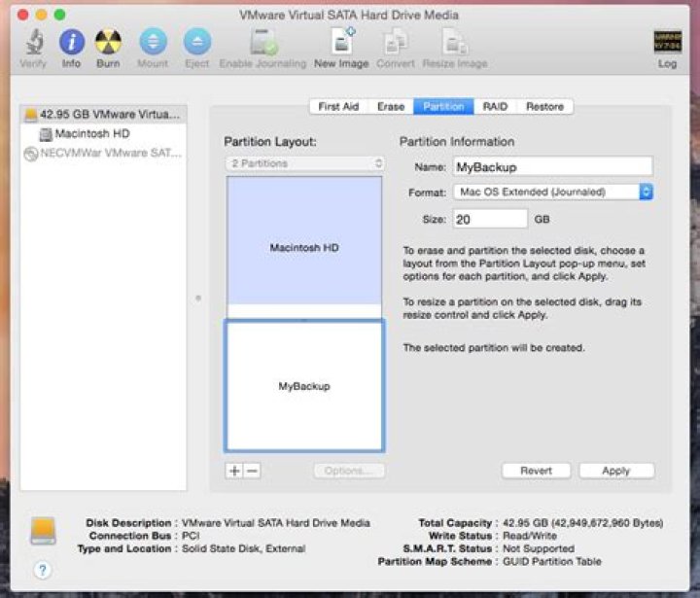Select NECVMWar VMware SATA optical drive
The image size is (700, 598).
(104, 153)
